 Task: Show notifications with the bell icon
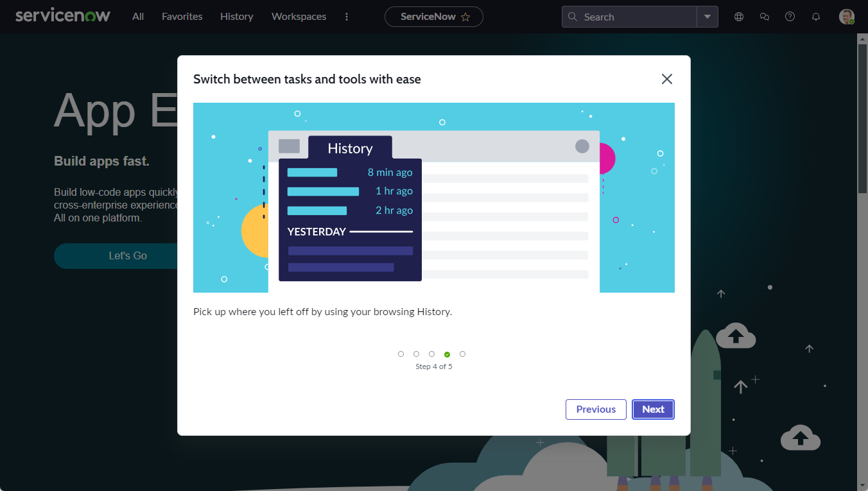[816, 17]
